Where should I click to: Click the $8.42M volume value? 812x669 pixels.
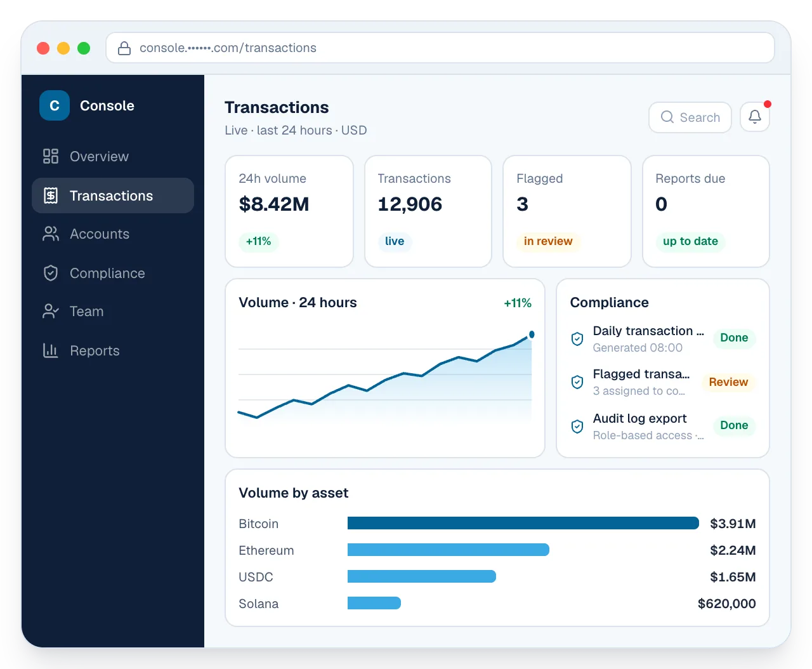coord(274,204)
